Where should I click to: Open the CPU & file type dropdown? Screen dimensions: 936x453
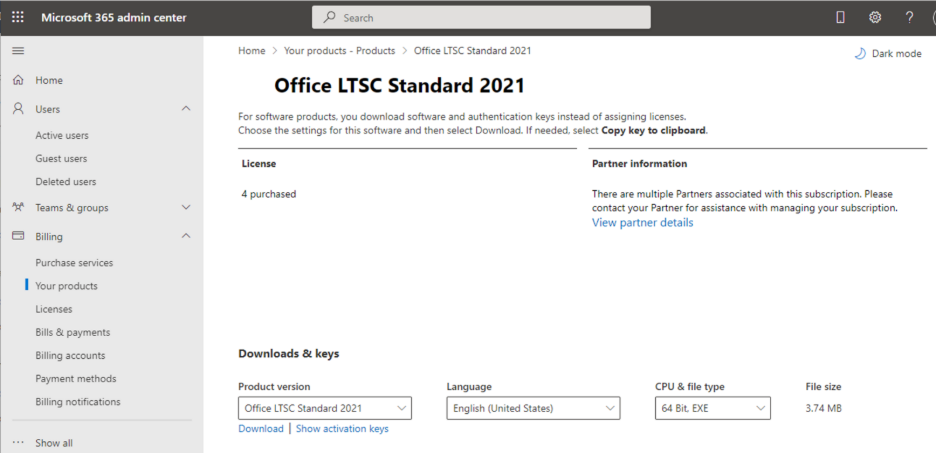click(x=712, y=409)
